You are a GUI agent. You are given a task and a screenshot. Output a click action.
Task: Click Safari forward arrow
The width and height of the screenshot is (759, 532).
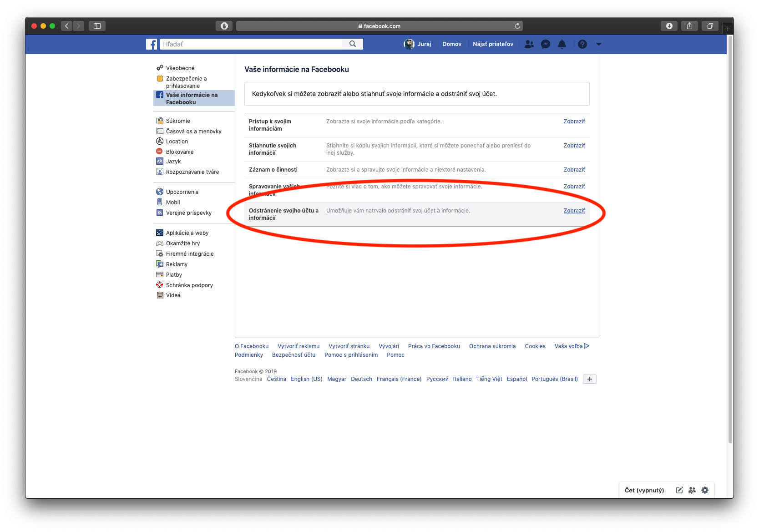(79, 26)
